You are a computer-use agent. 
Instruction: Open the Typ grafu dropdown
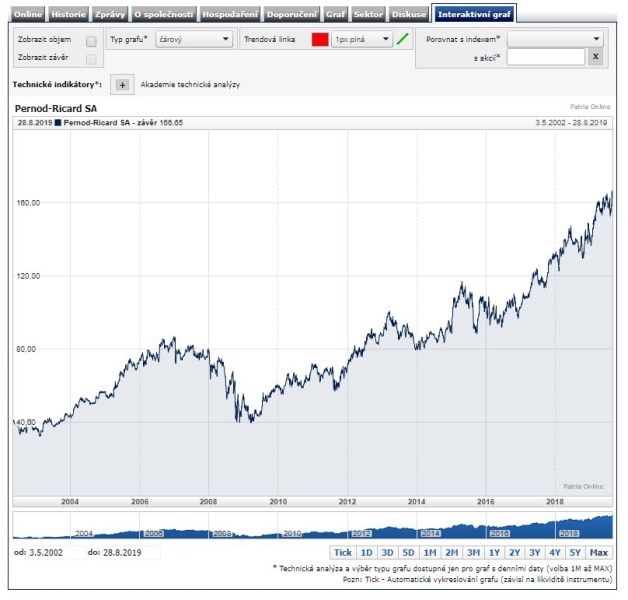(x=195, y=40)
